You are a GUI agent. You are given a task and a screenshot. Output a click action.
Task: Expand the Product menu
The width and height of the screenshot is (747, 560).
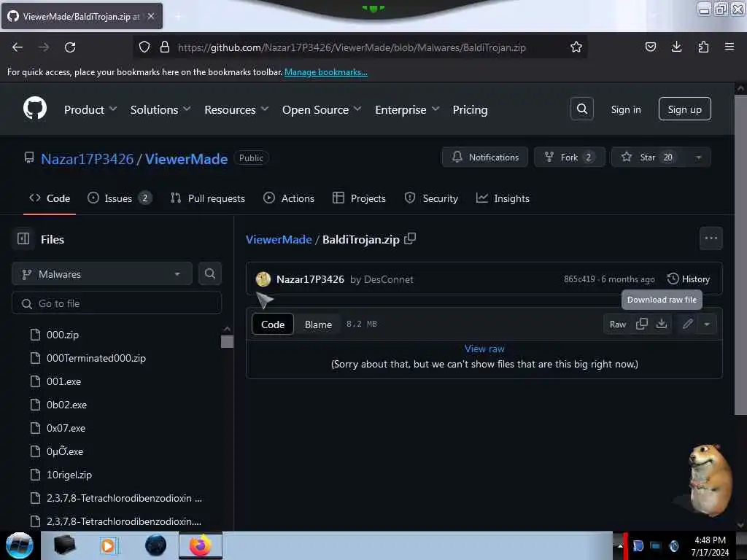click(90, 109)
